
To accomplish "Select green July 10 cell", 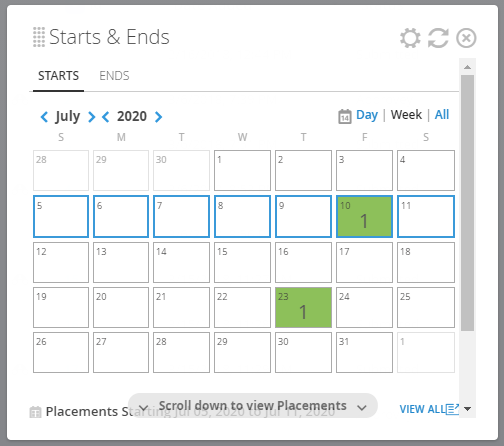I will [364, 216].
